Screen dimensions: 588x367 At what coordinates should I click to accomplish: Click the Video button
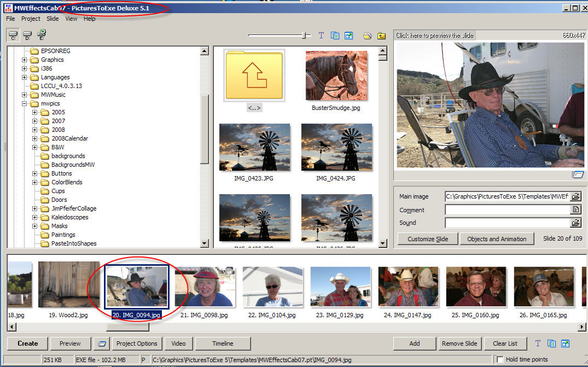178,343
